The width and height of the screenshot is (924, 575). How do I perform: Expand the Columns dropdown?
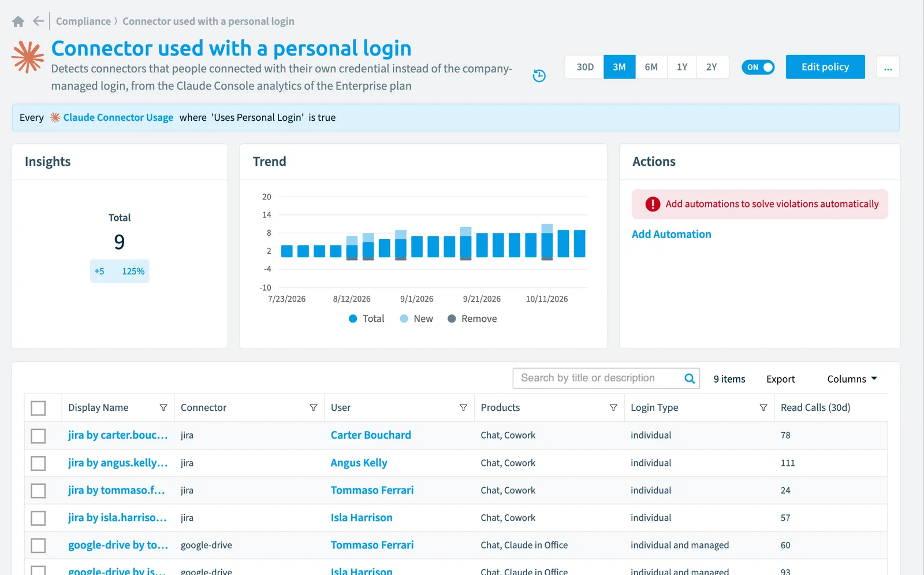pyautogui.click(x=852, y=379)
